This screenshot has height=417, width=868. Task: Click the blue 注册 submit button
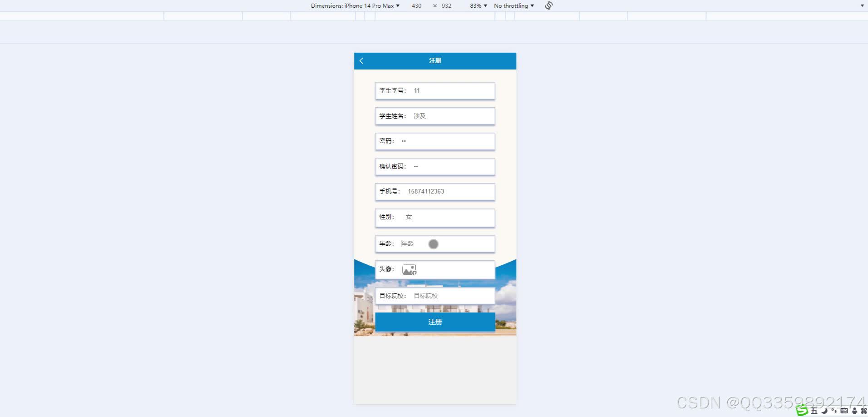pyautogui.click(x=435, y=322)
